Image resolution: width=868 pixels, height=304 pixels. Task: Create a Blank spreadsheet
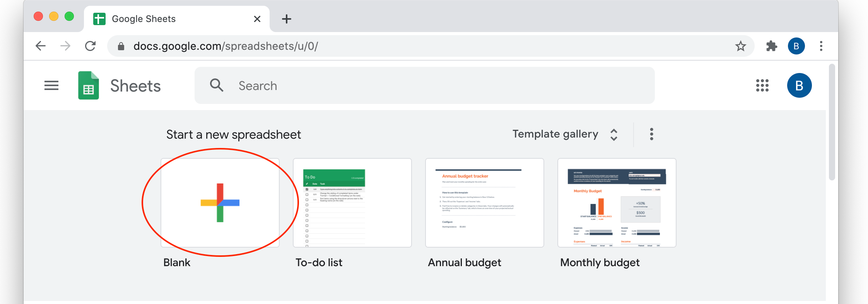pos(220,203)
